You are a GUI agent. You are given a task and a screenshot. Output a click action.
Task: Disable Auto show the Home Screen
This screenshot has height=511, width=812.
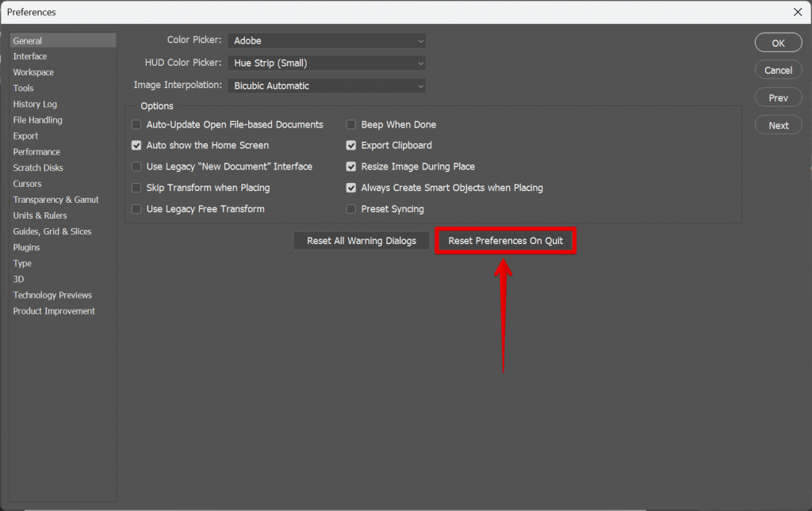pos(136,145)
